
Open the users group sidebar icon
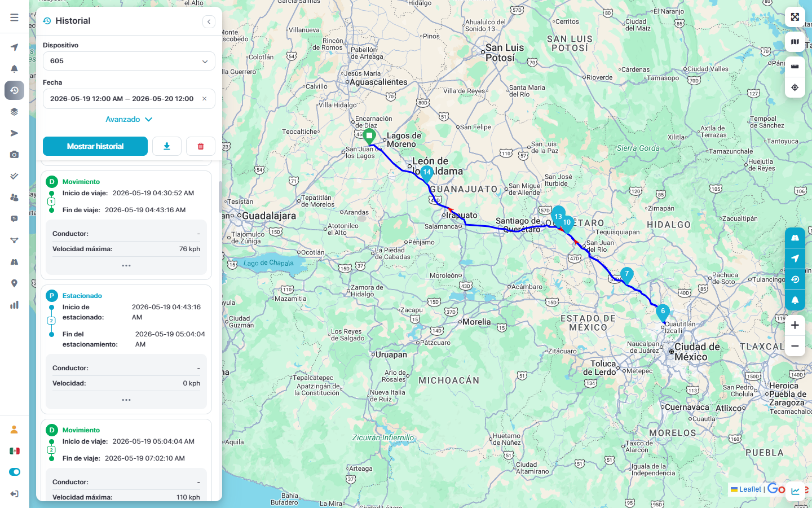pos(14,197)
